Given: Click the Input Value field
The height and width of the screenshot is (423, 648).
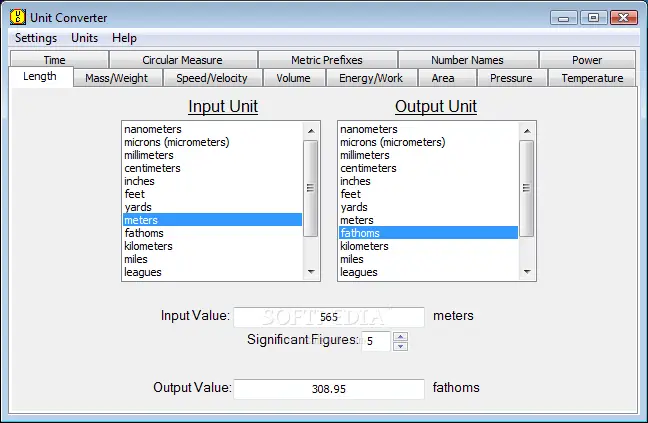Looking at the screenshot, I should pos(329,317).
